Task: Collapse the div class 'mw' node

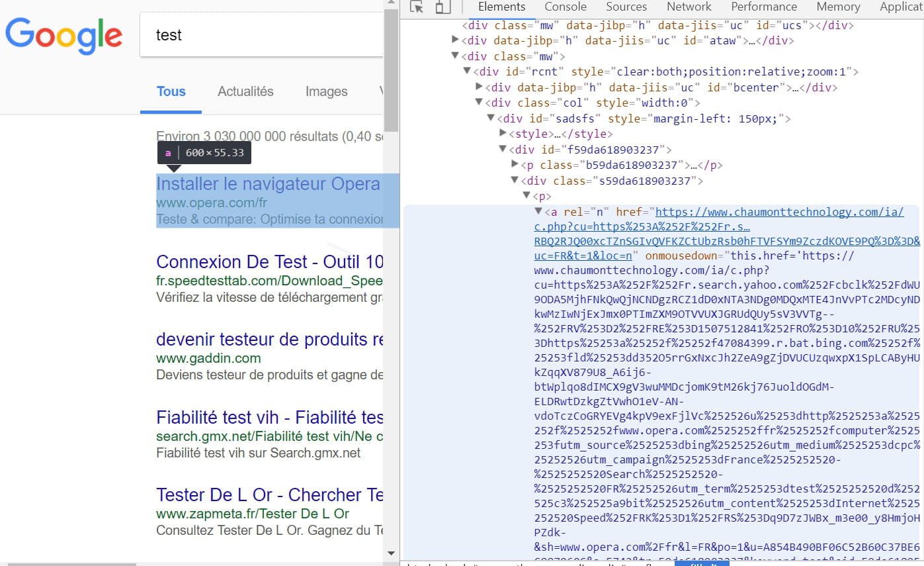Action: pos(455,56)
